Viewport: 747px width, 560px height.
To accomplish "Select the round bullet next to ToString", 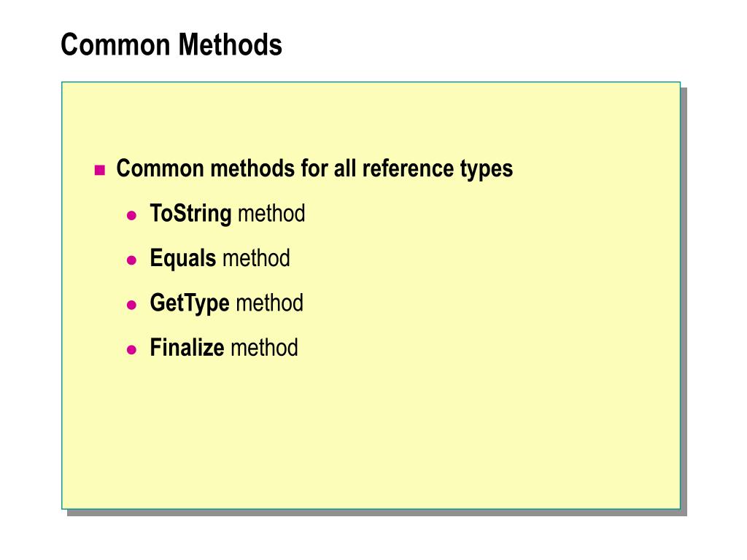I will point(132,216).
